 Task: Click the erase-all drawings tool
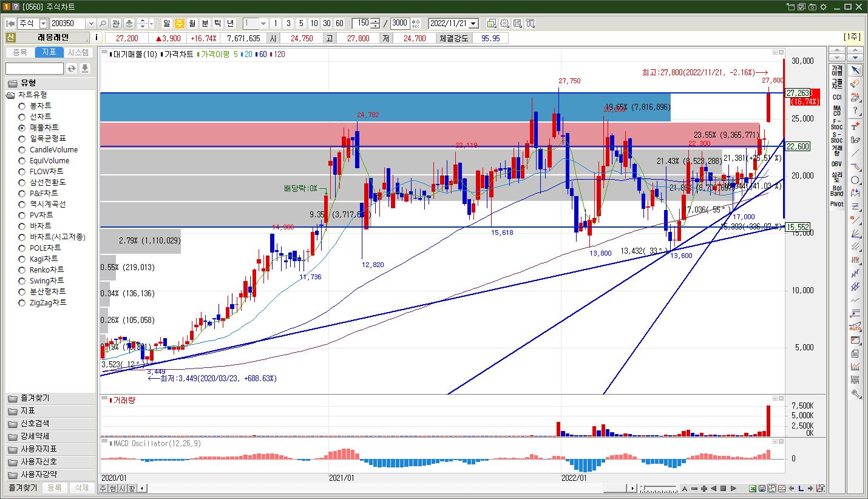855,97
